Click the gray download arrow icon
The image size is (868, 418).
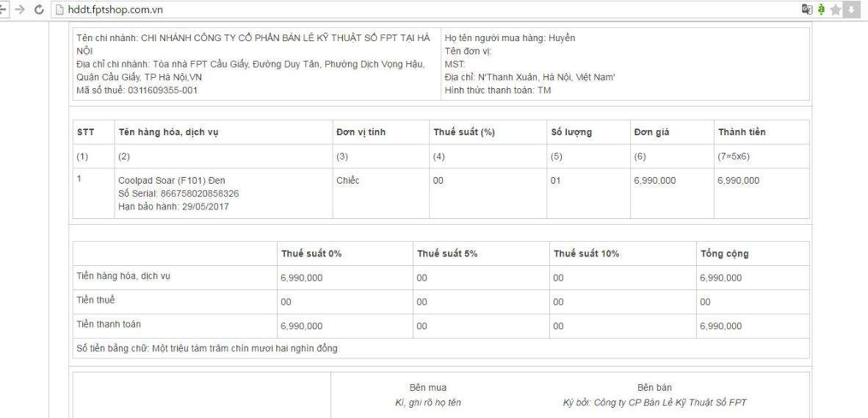[853, 10]
